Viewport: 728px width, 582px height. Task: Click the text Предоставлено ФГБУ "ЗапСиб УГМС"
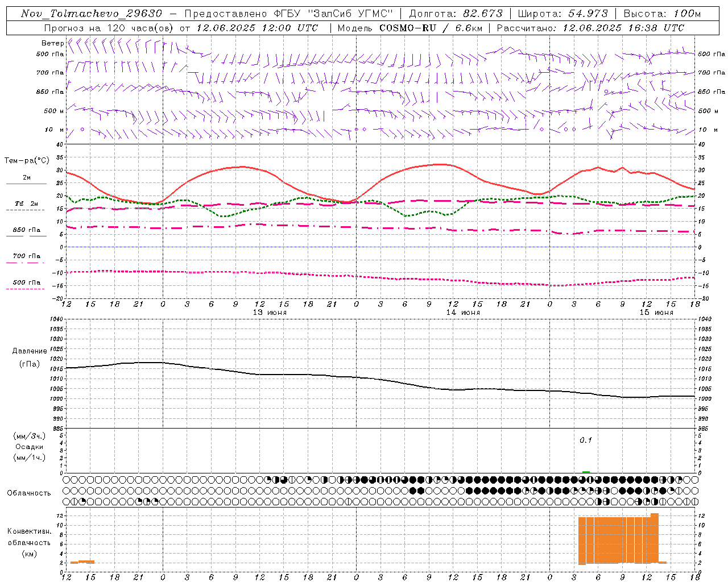pyautogui.click(x=289, y=13)
